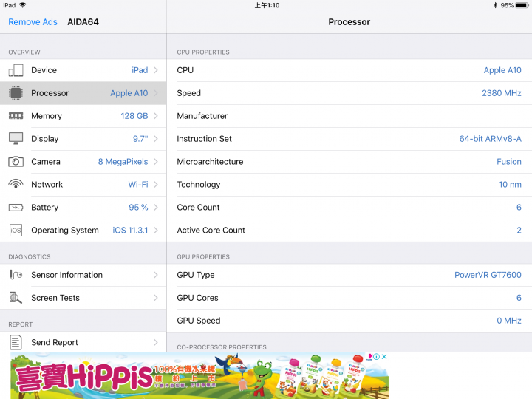Screen dimensions: 532x399
Task: Tap the Display monitor icon
Action: [16, 138]
